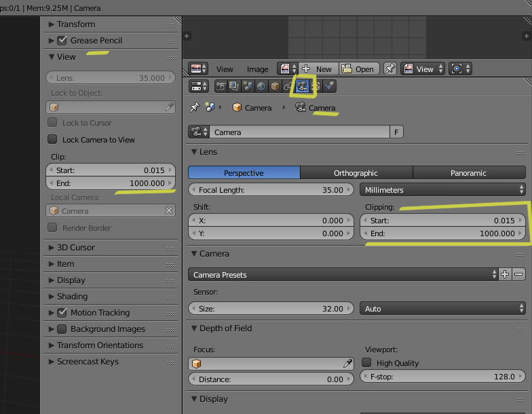The image size is (532, 414).
Task: Click the eyedropper in Lock to Object field
Action: [169, 107]
